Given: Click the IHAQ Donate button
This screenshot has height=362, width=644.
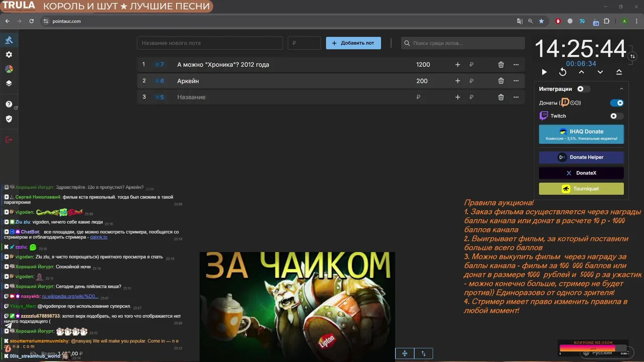Looking at the screenshot, I should pos(581,134).
